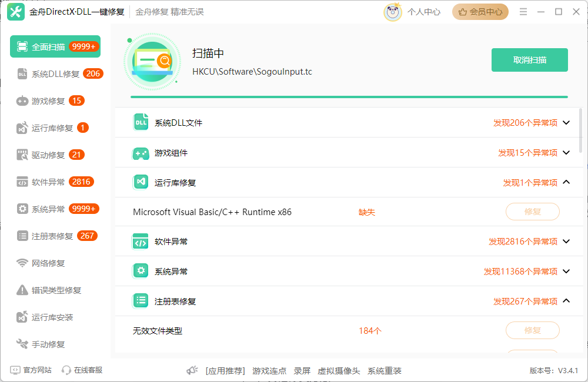Viewport: 588px width, 382px height.
Task: Expand the 系统DLL文件 section
Action: point(565,122)
